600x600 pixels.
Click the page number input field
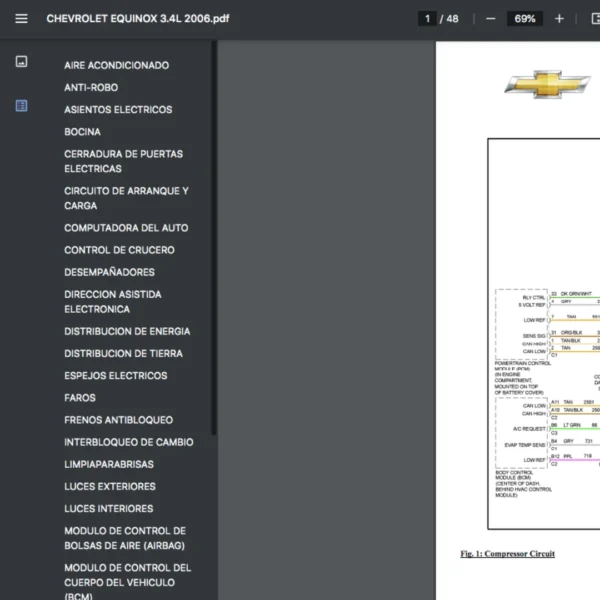(427, 18)
